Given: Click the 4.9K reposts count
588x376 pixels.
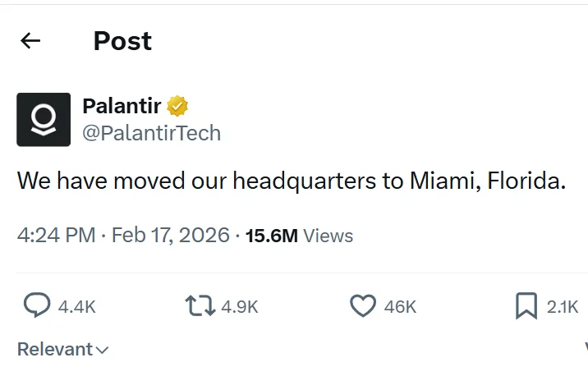Looking at the screenshot, I should 240,307.
